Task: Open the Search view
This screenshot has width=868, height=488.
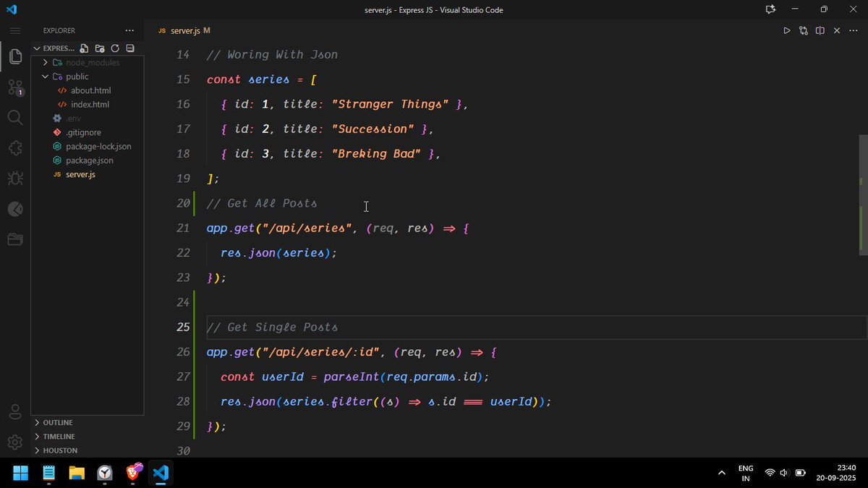Action: click(x=15, y=117)
